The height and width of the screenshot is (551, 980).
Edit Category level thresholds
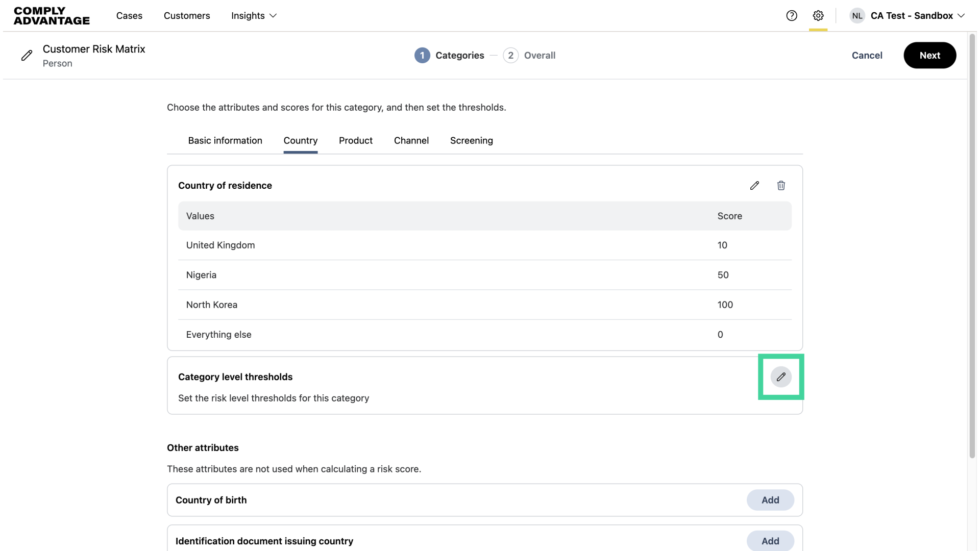781,377
